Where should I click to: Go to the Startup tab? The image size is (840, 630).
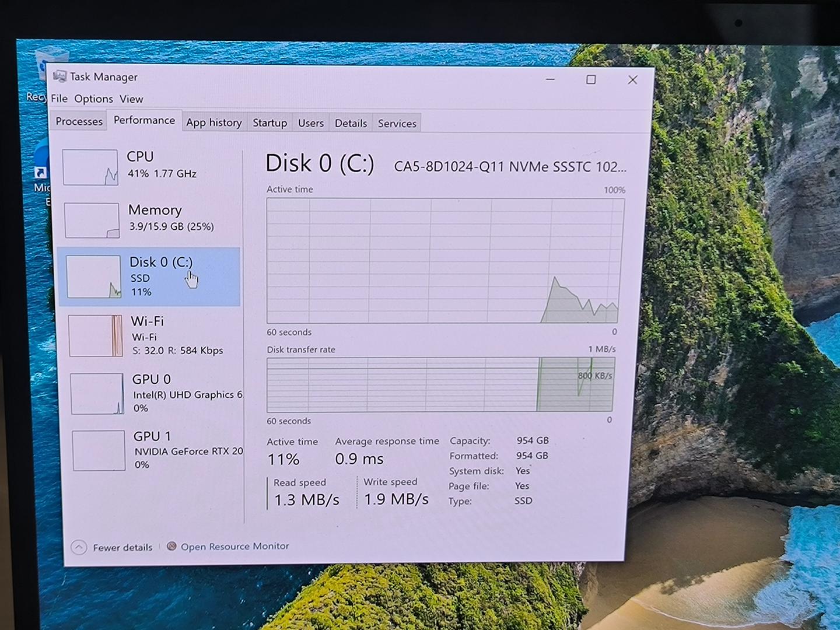coord(269,123)
